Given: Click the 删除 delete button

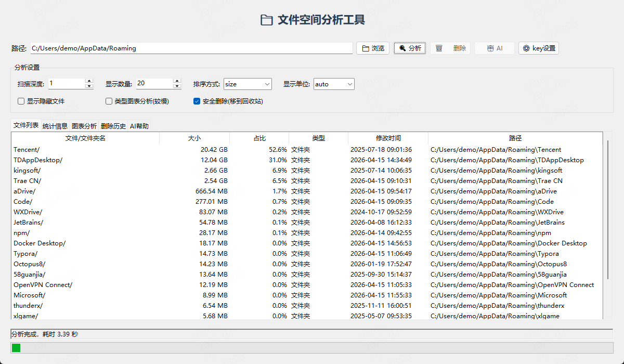Looking at the screenshot, I should point(450,48).
